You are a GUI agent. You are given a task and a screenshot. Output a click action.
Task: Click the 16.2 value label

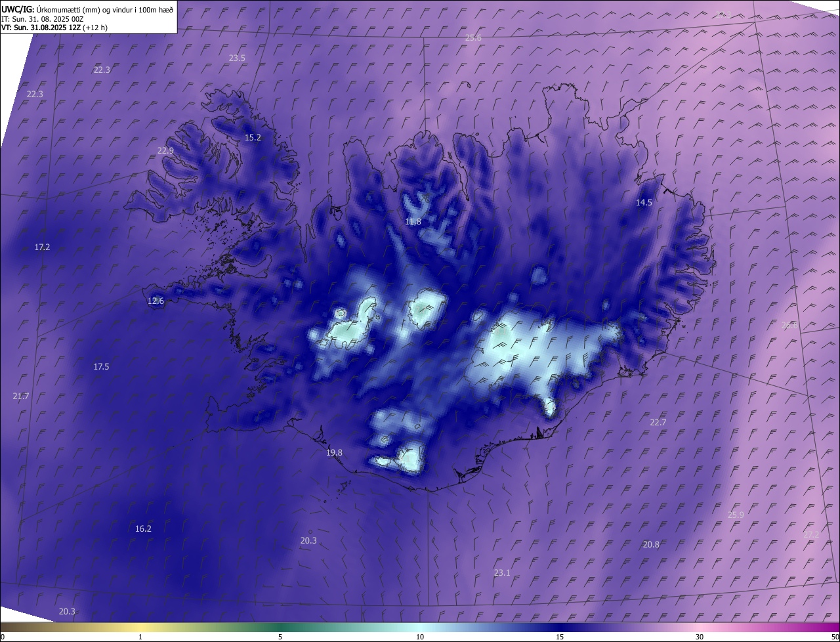pos(143,529)
